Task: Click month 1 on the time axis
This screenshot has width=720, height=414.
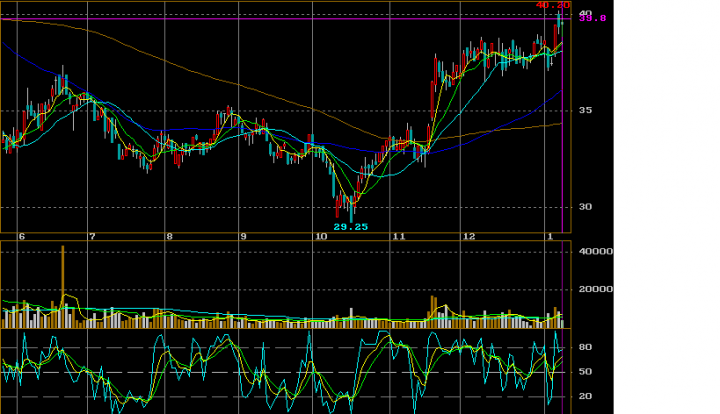Action: (550, 236)
